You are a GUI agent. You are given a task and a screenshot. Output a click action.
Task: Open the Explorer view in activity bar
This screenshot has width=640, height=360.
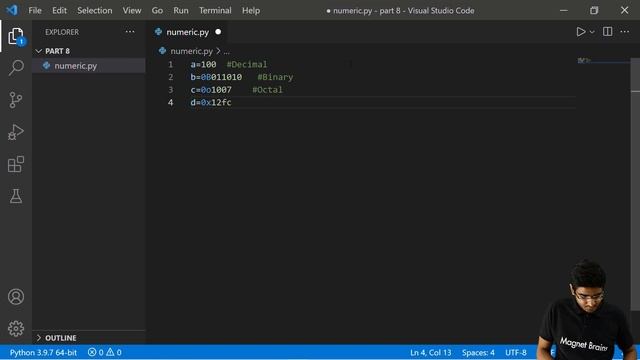point(16,36)
